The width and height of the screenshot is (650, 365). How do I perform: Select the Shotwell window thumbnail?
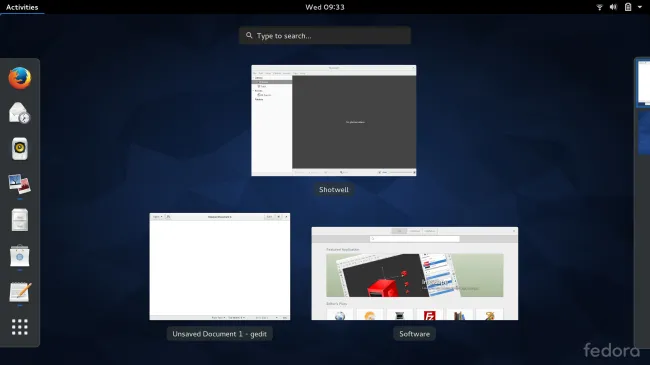click(334, 120)
